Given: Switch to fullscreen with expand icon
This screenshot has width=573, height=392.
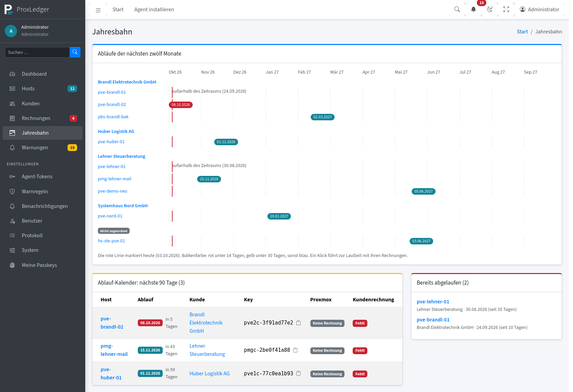Looking at the screenshot, I should point(506,10).
